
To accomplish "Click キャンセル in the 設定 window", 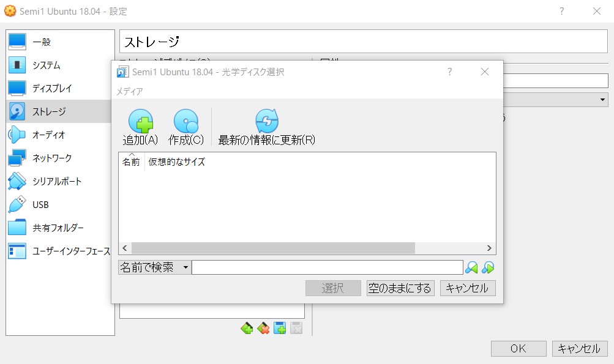I will pyautogui.click(x=580, y=348).
